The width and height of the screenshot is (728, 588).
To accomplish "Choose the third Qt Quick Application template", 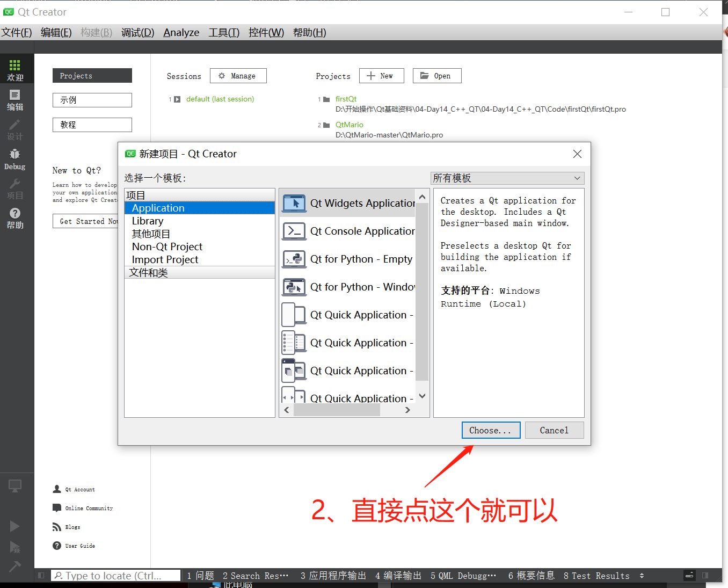I will pyautogui.click(x=348, y=371).
